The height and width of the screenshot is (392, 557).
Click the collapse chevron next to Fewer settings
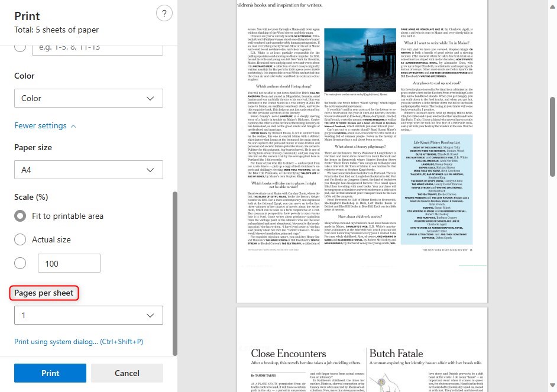coord(73,125)
